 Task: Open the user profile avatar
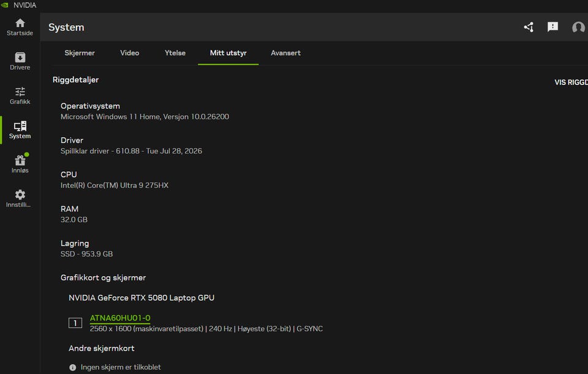[578, 27]
